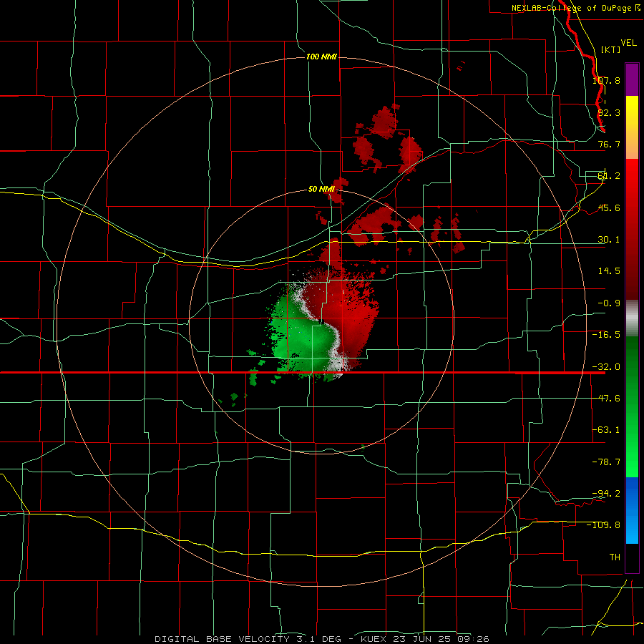Viewport: 644px width, 644px height.
Task: Click the 30.1 value on velocity scale
Action: pos(609,240)
